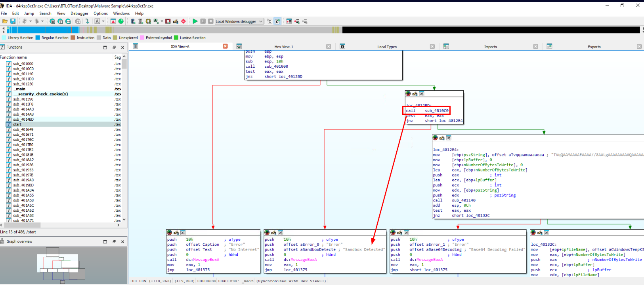Float the Functions panel
This screenshot has height=285, width=644.
(114, 47)
